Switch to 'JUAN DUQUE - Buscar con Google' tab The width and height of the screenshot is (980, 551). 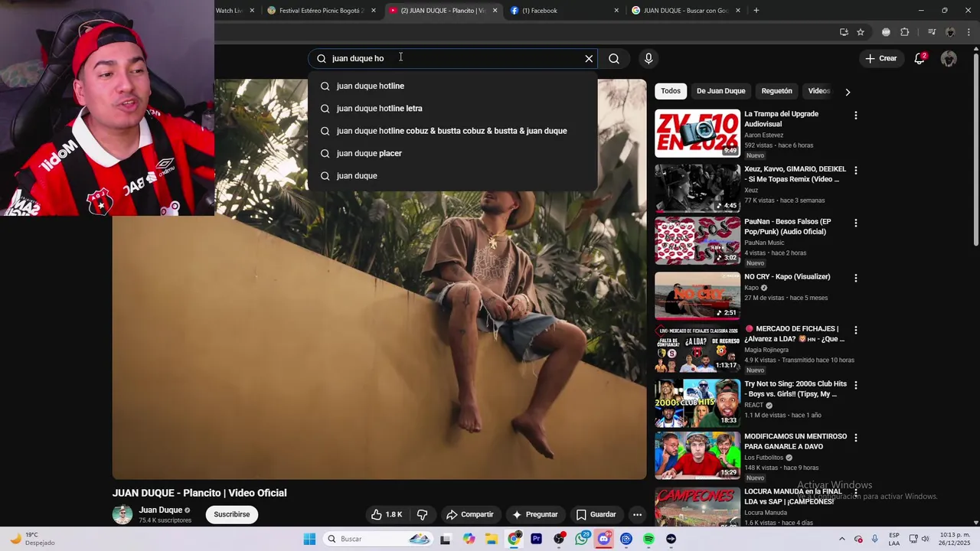pos(685,11)
